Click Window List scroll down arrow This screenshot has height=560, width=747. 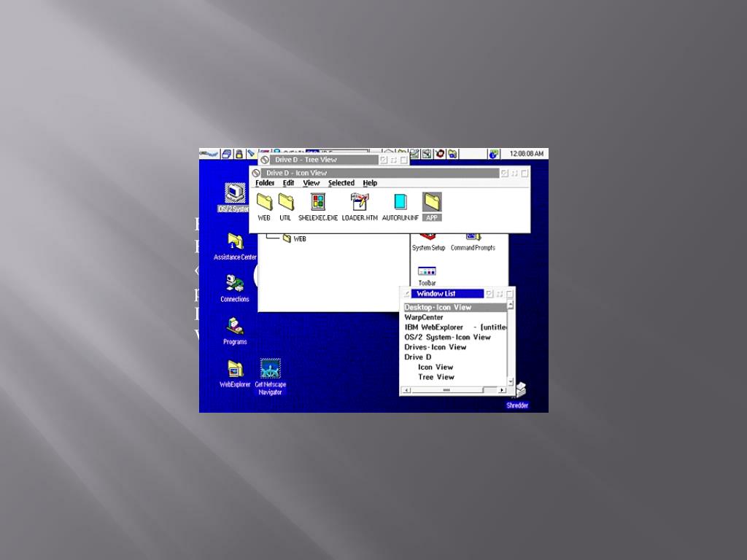[511, 381]
